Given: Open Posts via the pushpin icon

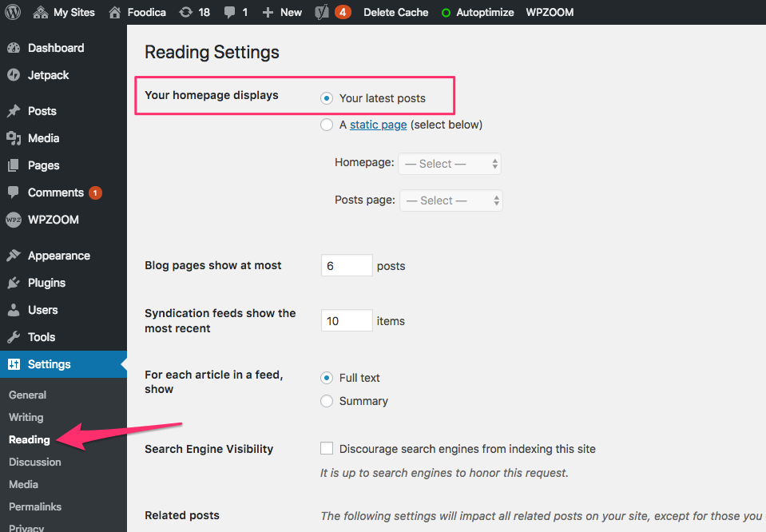Looking at the screenshot, I should click(x=14, y=111).
